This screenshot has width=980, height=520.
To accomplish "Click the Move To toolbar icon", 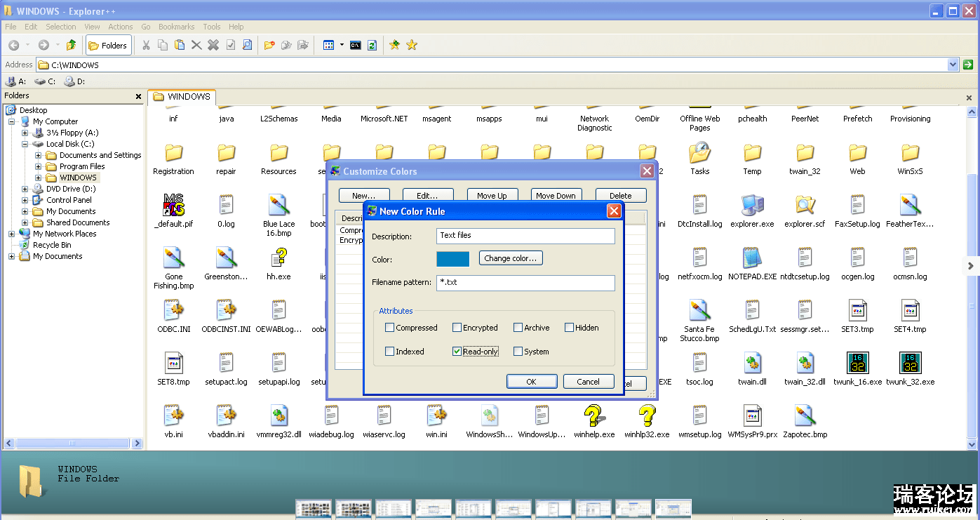I will coord(303,45).
